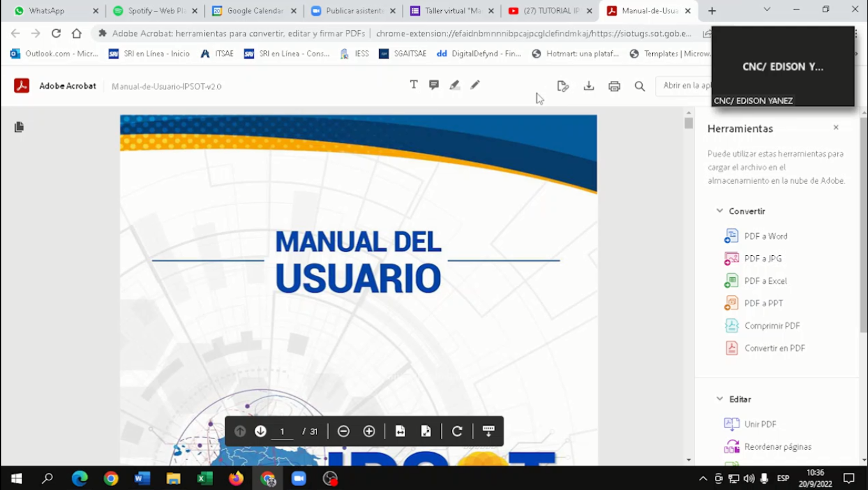Collapse the Editar section
Image resolution: width=868 pixels, height=490 pixels.
(719, 399)
